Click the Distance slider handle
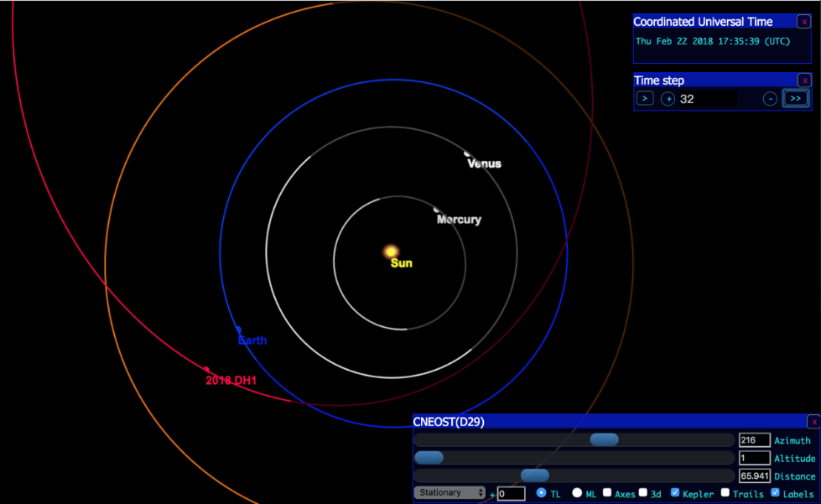 [534, 475]
